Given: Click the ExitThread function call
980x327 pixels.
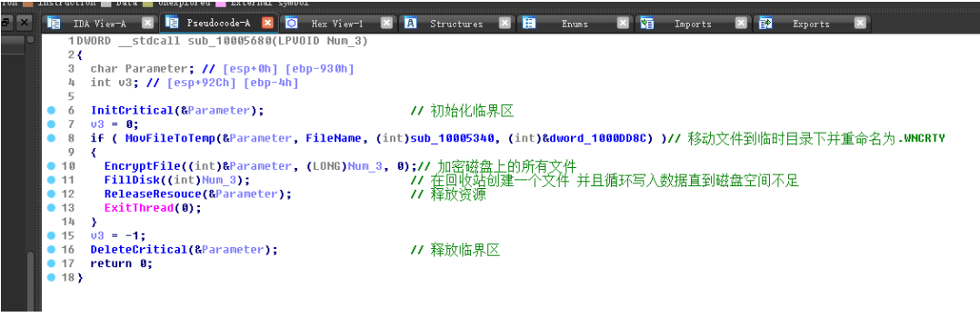Looking at the screenshot, I should coord(139,208).
